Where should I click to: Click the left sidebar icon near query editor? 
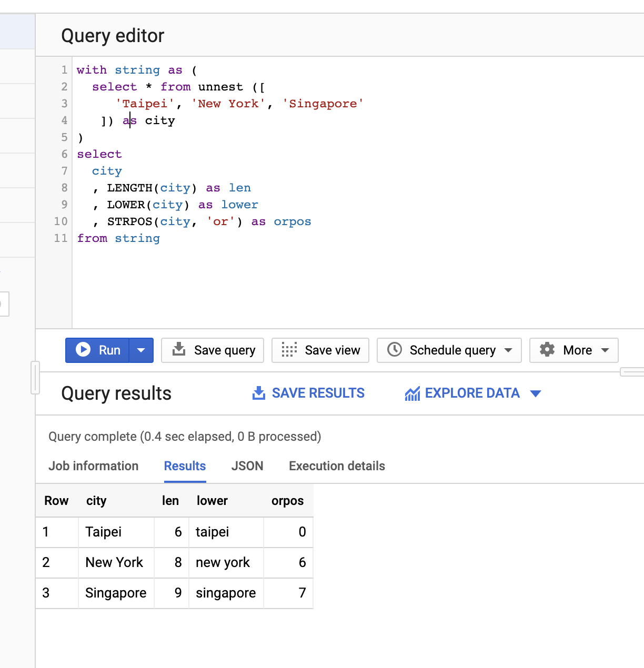coord(4,304)
